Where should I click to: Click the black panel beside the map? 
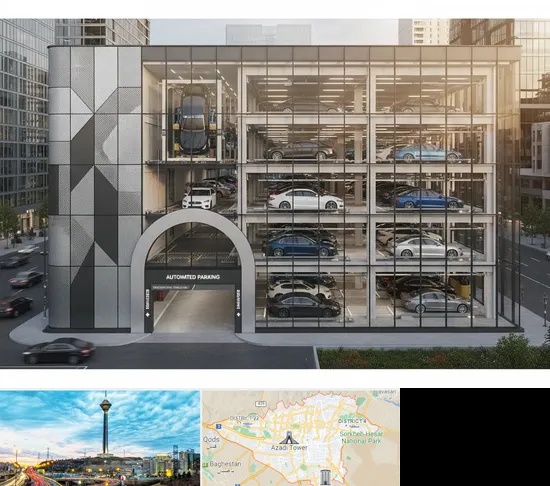[475, 437]
